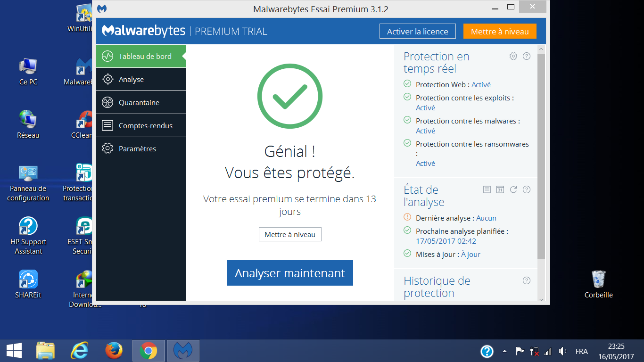Click the Web protection green status check icon
This screenshot has height=362, width=644.
(407, 84)
